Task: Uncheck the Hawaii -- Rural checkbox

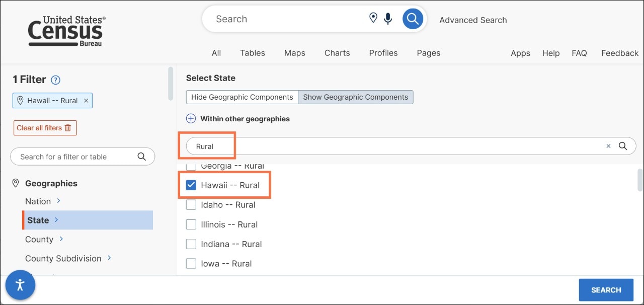Action: click(191, 185)
